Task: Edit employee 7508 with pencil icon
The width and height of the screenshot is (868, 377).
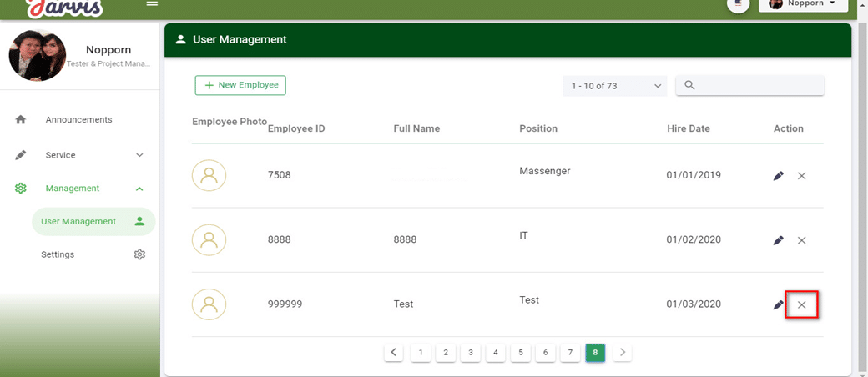Action: click(x=779, y=176)
